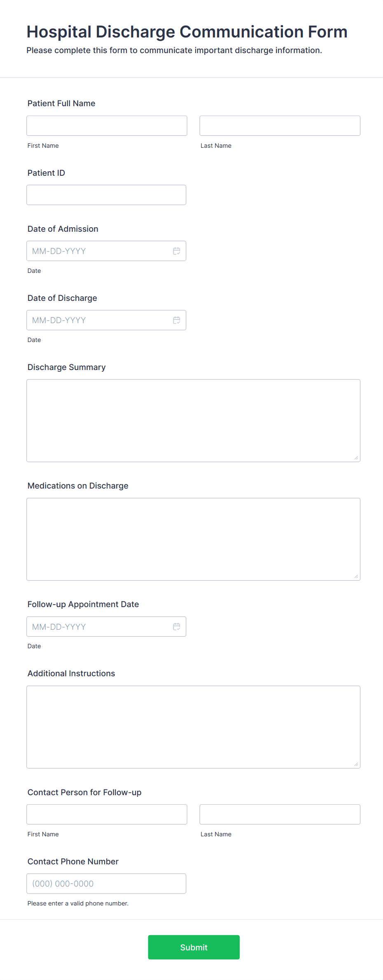This screenshot has height=980, width=383.
Task: Click inside the Medications on Discharge text area
Action: tap(193, 538)
